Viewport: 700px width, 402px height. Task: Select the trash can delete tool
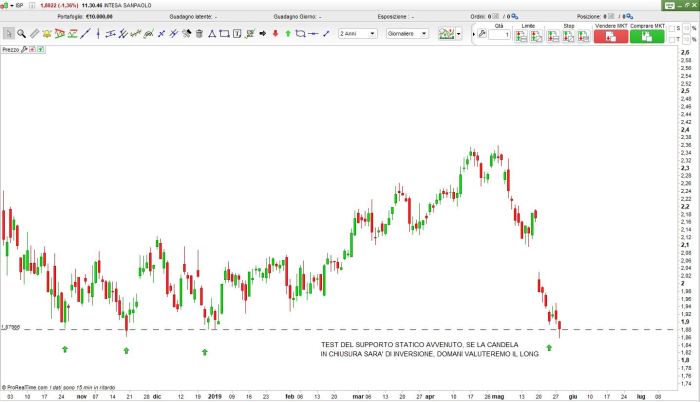point(199,33)
